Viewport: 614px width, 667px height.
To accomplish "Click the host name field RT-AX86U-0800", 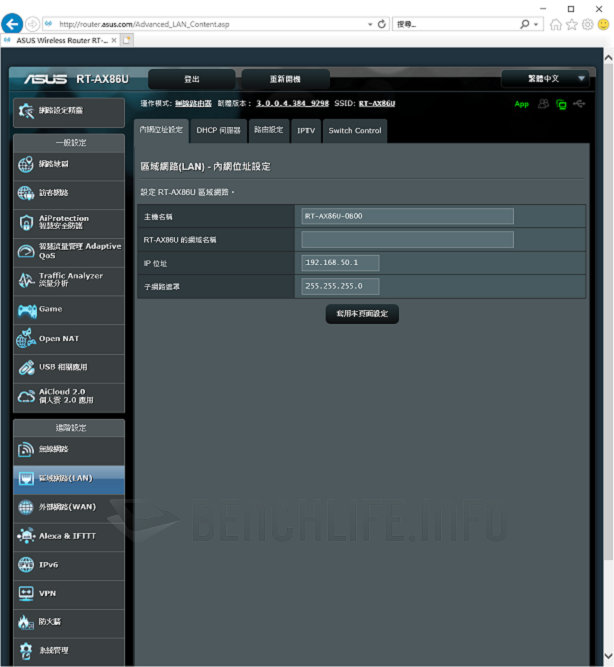I will pos(407,216).
